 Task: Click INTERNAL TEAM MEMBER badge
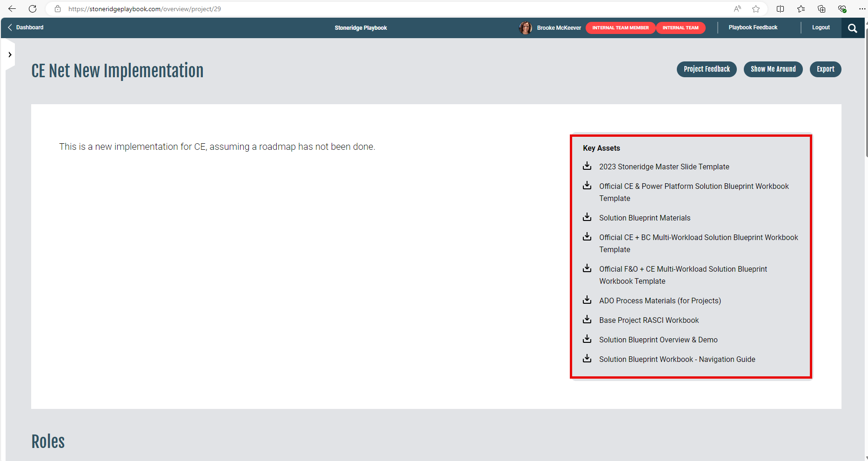pyautogui.click(x=621, y=28)
